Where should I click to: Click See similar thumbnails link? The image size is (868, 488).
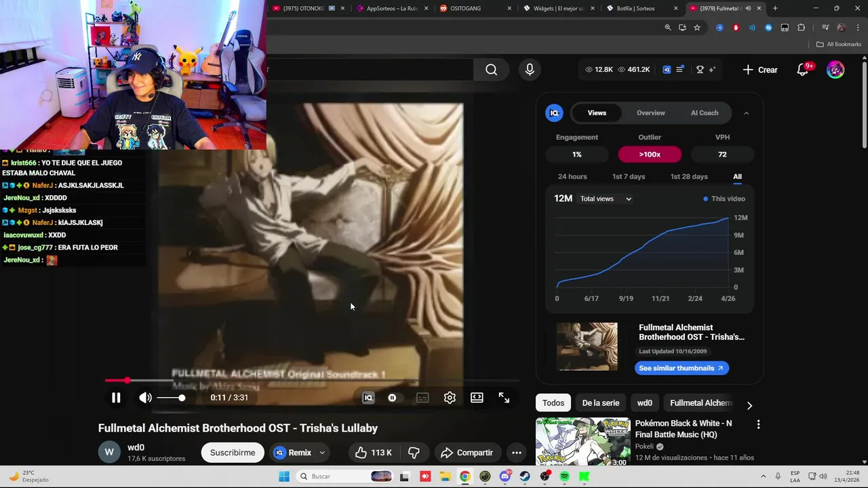tap(682, 368)
